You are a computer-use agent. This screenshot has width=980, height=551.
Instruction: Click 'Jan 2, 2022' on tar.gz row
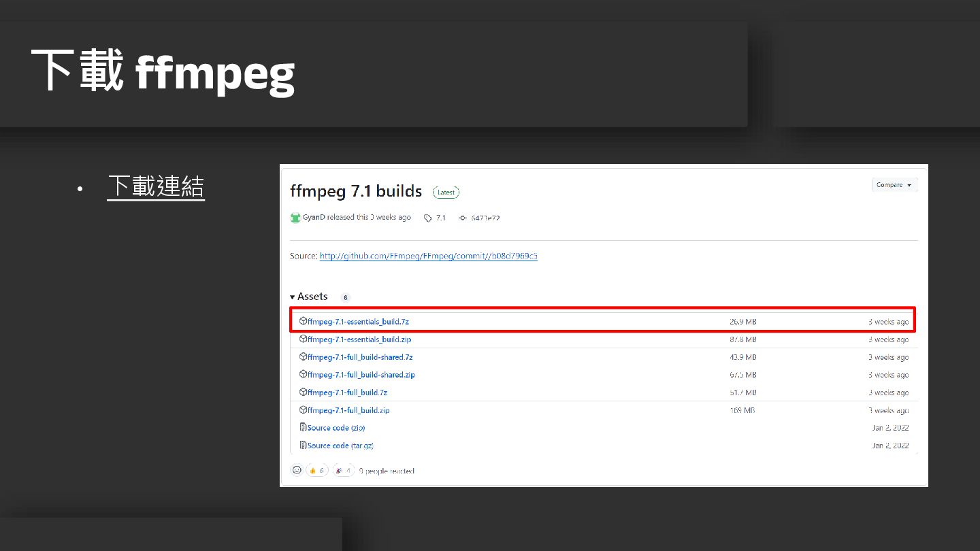coord(890,446)
